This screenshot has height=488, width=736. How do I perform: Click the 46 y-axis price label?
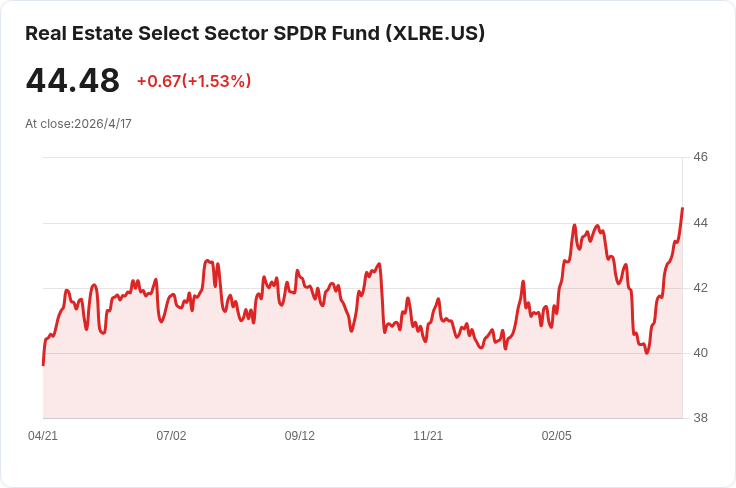click(700, 157)
